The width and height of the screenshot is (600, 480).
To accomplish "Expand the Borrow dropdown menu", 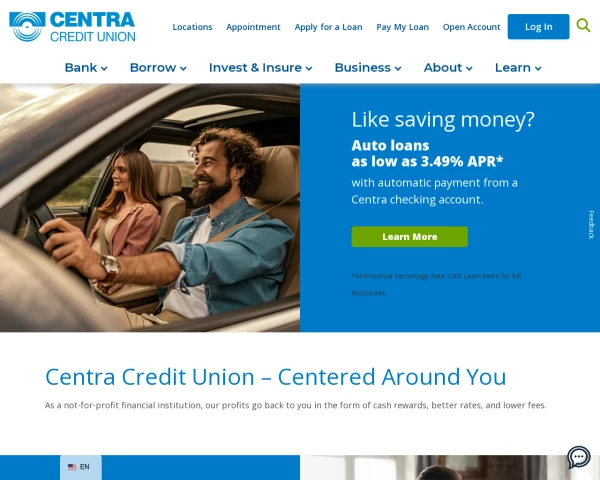I will click(158, 68).
